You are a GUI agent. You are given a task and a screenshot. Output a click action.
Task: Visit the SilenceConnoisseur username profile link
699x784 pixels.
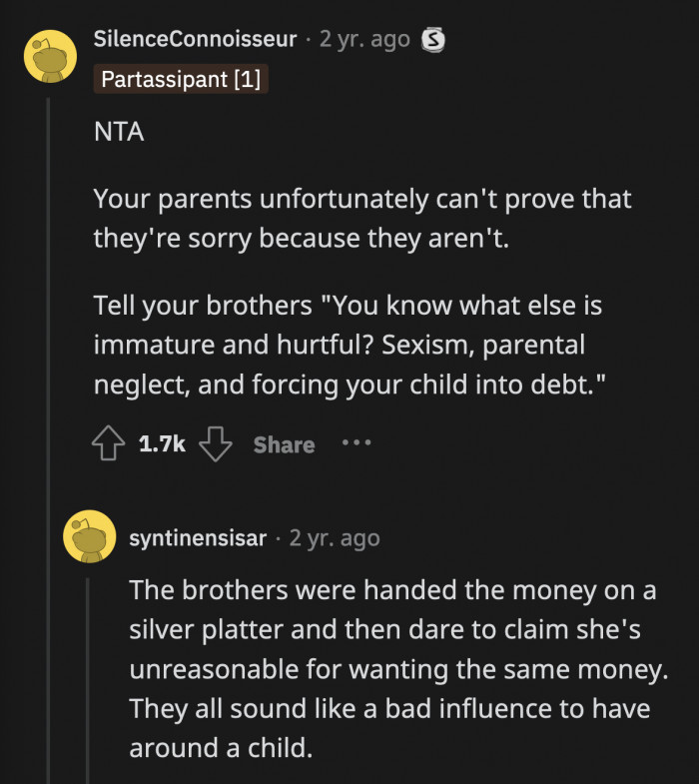click(x=195, y=39)
